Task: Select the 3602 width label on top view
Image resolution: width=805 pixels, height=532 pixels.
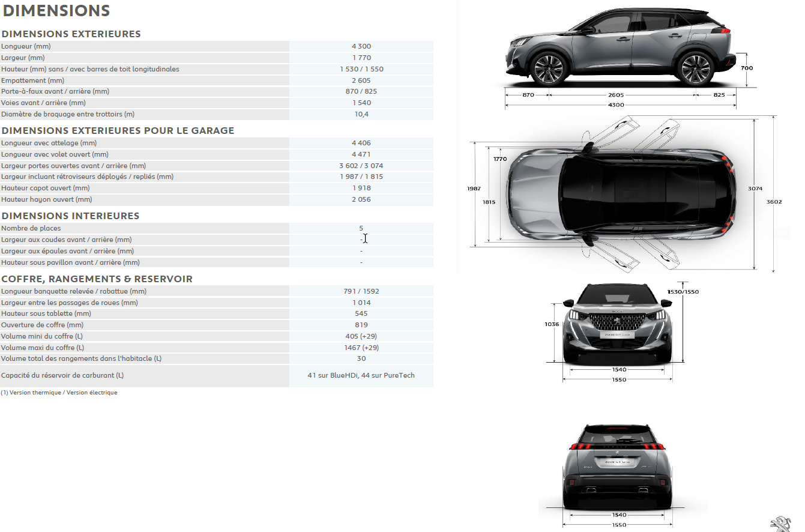Action: pyautogui.click(x=774, y=202)
